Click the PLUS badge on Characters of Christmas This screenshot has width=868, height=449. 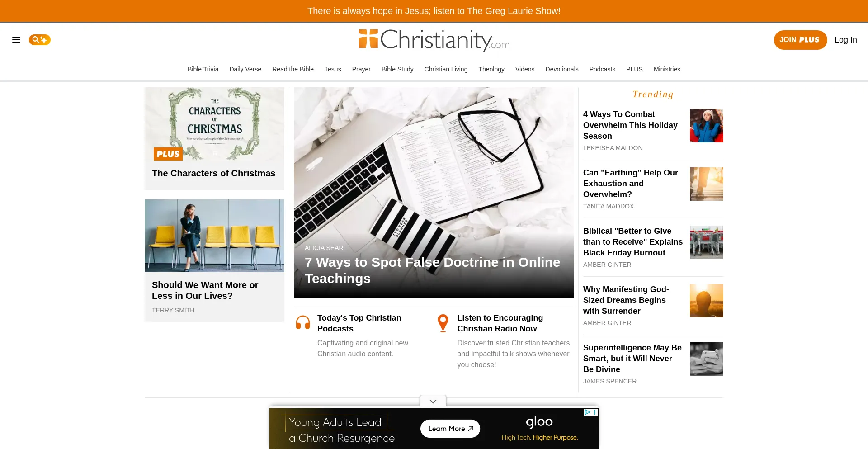click(x=168, y=154)
